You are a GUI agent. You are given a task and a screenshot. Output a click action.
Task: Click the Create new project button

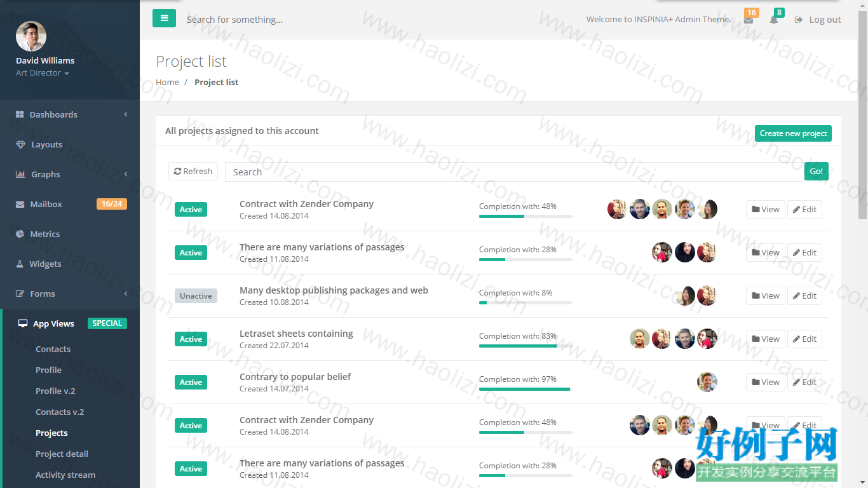[x=793, y=133]
